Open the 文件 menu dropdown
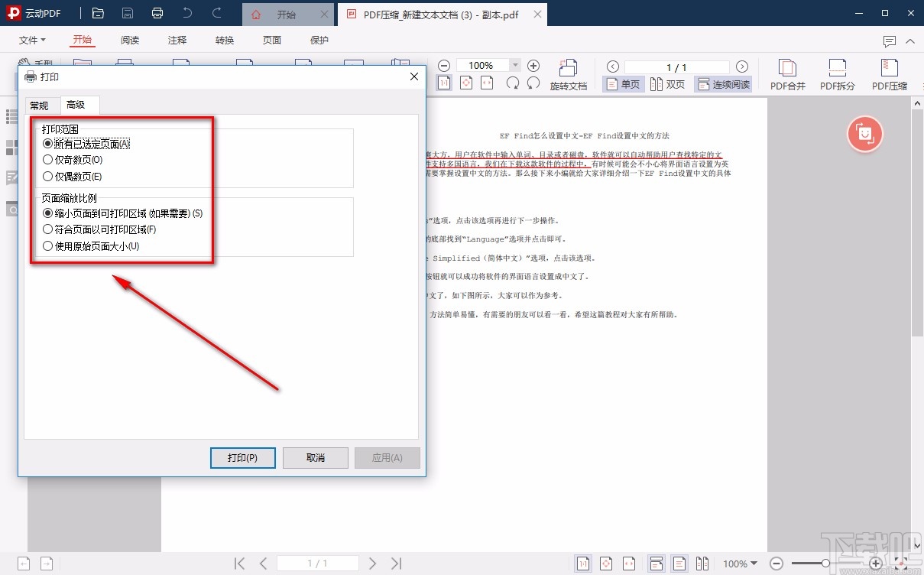 point(32,41)
